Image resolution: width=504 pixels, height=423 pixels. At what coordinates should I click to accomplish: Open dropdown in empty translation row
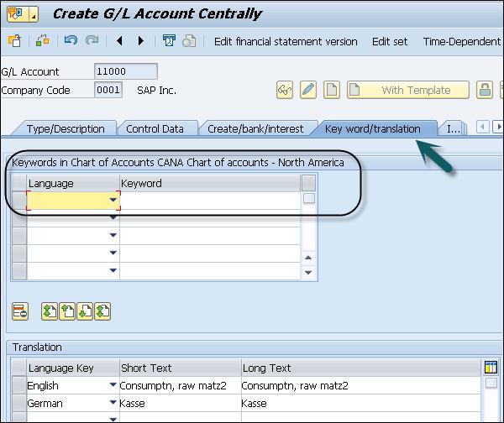(x=113, y=419)
